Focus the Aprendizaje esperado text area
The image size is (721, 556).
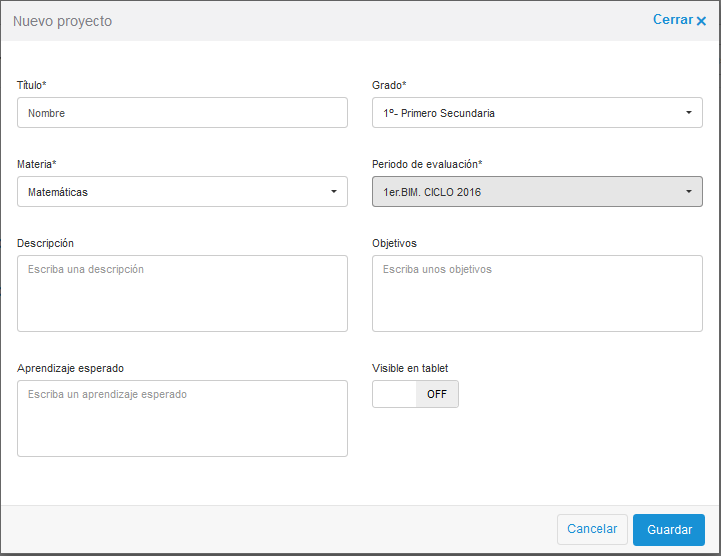(182, 418)
